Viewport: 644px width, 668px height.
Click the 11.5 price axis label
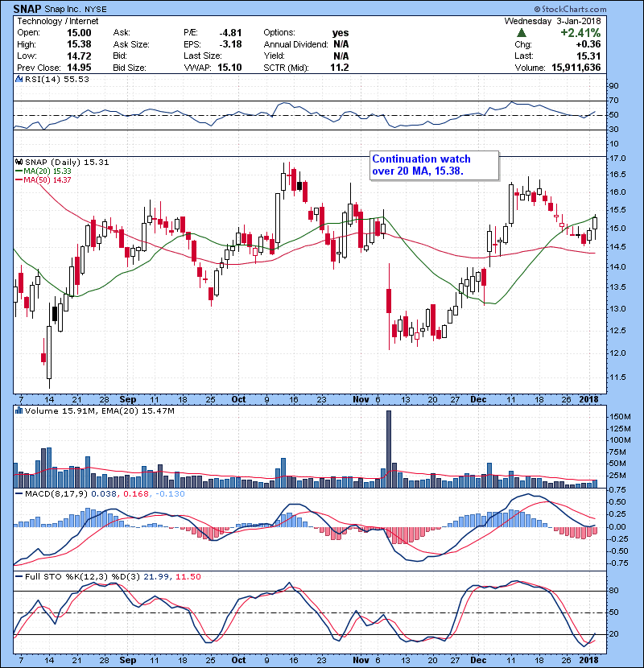pos(617,377)
